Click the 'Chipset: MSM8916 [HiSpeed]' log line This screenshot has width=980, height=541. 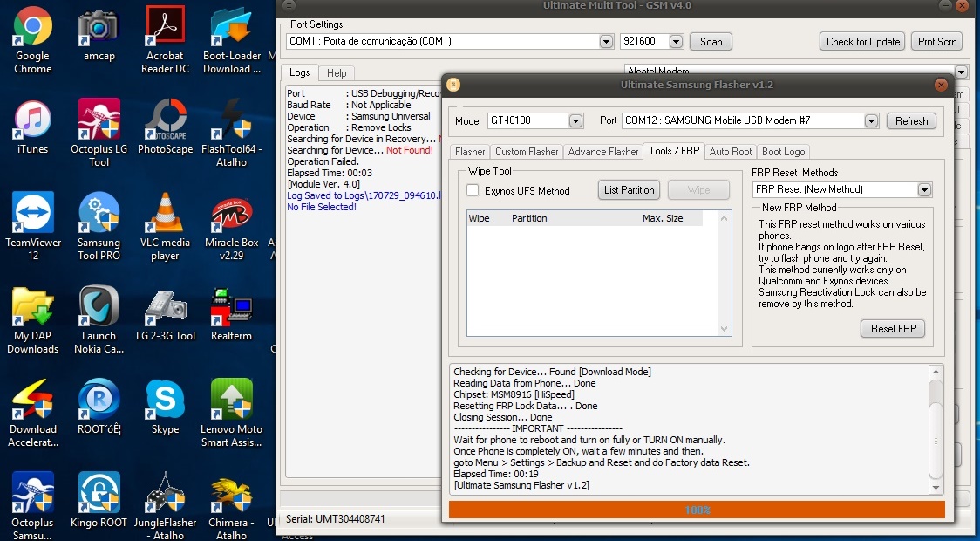point(514,394)
